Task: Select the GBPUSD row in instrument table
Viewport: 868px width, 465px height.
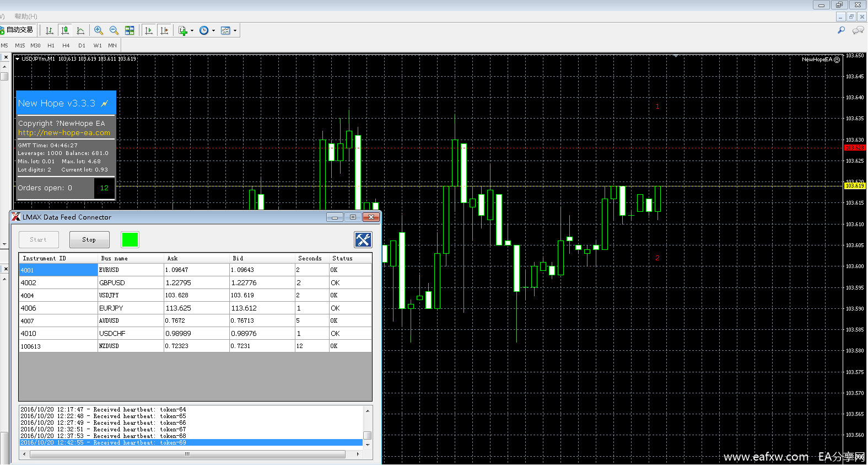Action: pyautogui.click(x=112, y=283)
